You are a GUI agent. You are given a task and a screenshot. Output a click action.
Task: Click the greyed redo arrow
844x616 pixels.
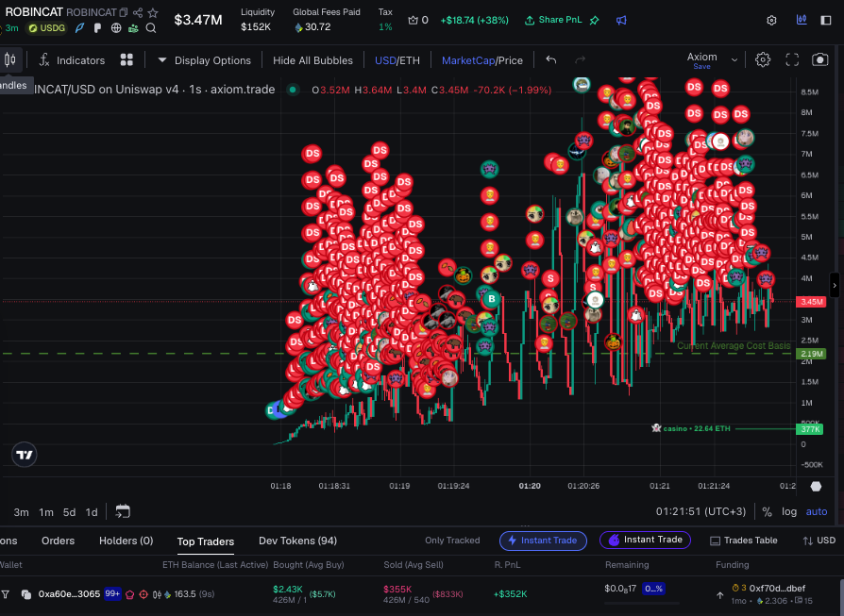580,59
